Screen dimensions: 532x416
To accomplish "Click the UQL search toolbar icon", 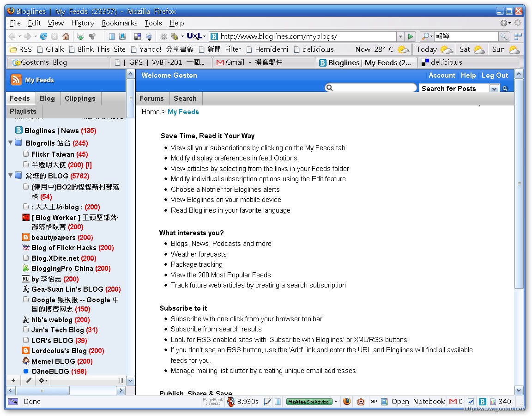I will (194, 36).
